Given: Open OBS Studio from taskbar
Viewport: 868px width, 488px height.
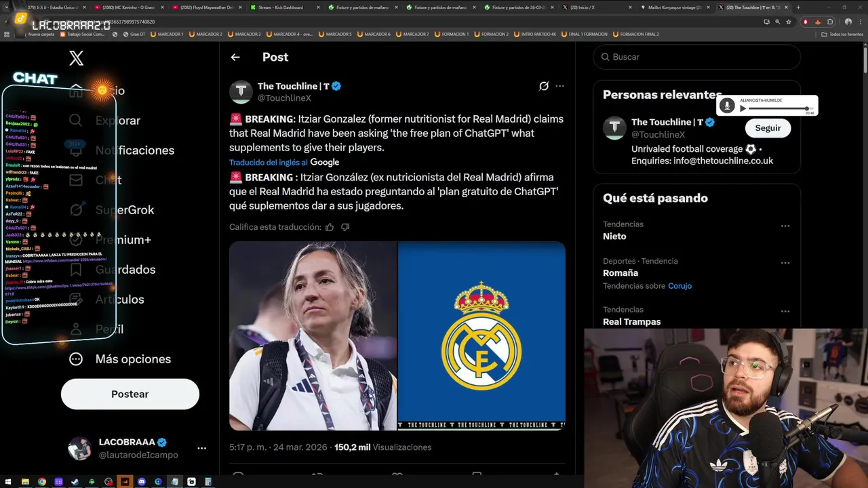Looking at the screenshot, I should click(108, 482).
